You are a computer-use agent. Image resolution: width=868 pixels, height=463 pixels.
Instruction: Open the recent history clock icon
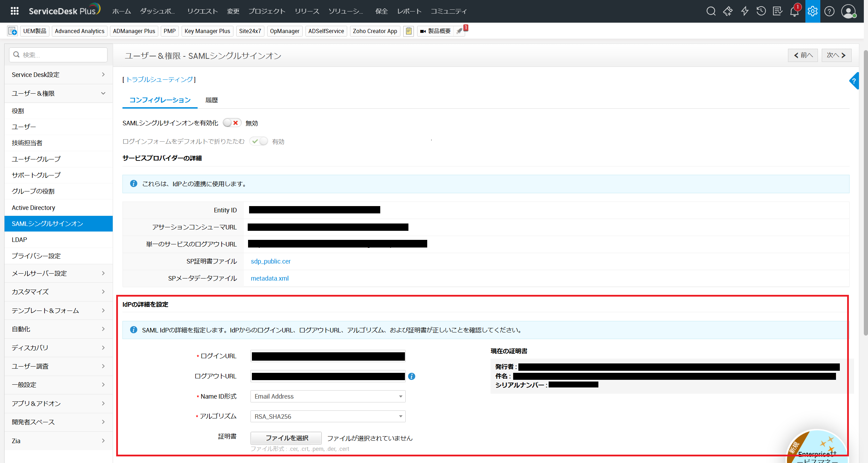(x=761, y=11)
